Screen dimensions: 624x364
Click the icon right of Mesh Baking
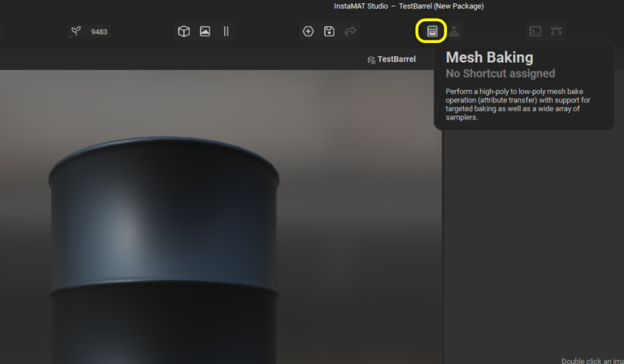[x=454, y=32]
